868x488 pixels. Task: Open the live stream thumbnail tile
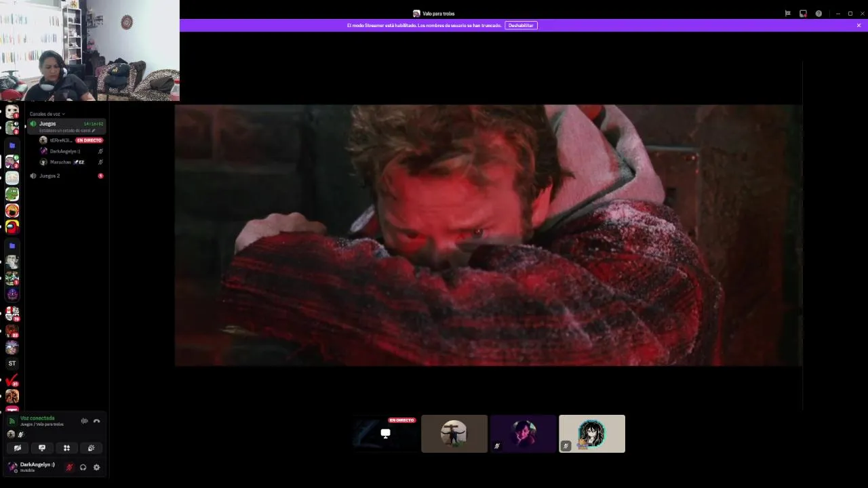coord(385,434)
